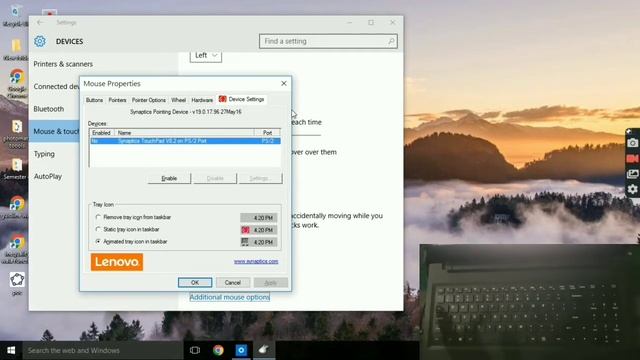
Task: Open Bluetooth in Settings sidebar
Action: (x=49, y=109)
